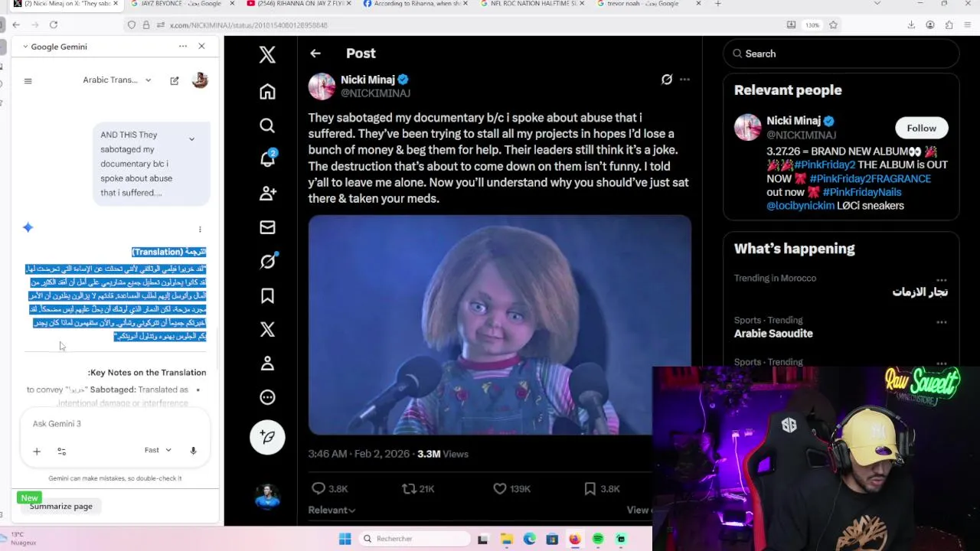
Task: Open Arabie Saoudite trending topic
Action: [x=773, y=334]
